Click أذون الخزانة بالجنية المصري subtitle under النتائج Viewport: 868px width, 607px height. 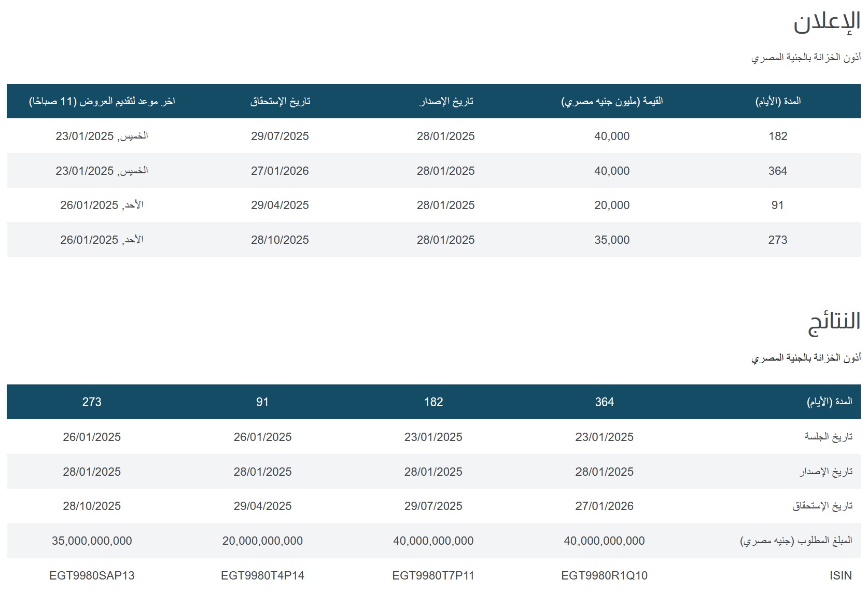(806, 358)
